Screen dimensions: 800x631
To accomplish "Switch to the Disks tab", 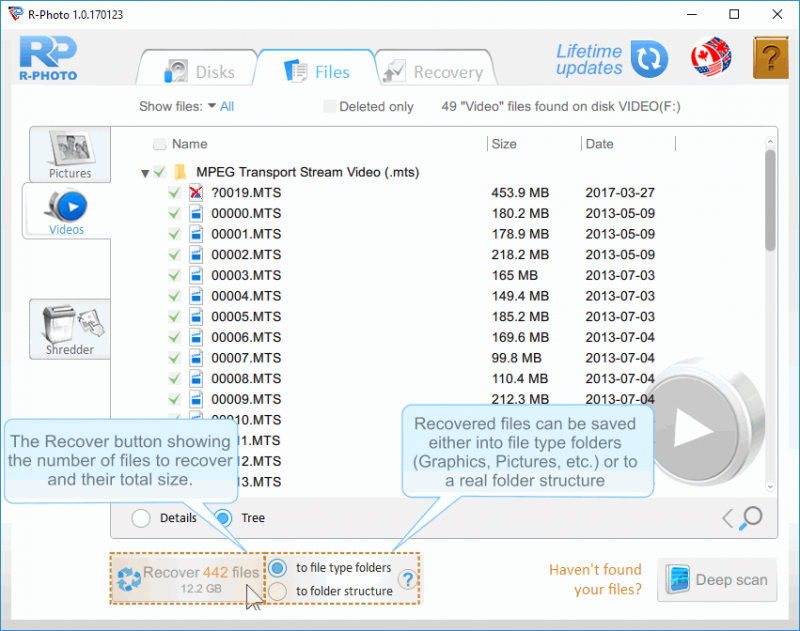I will point(199,72).
